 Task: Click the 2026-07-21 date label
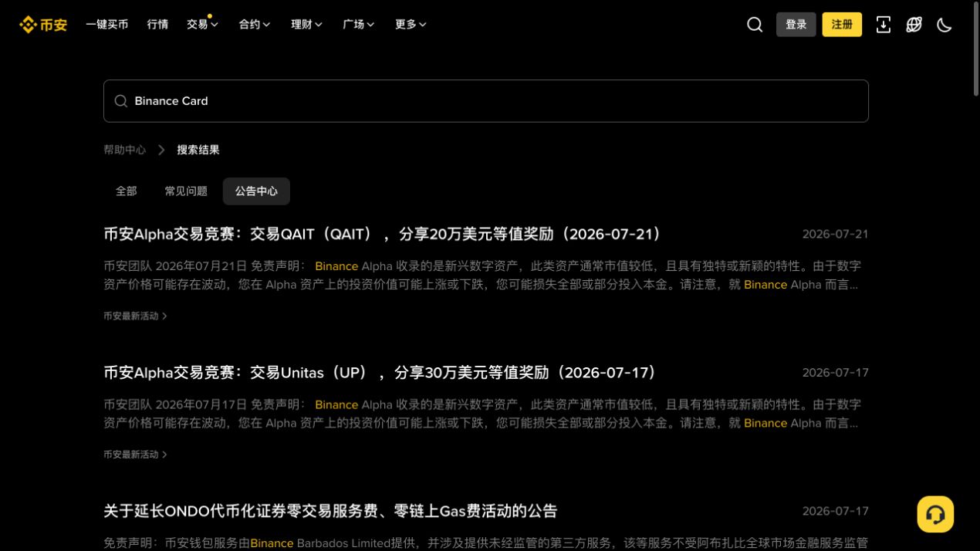coord(835,234)
